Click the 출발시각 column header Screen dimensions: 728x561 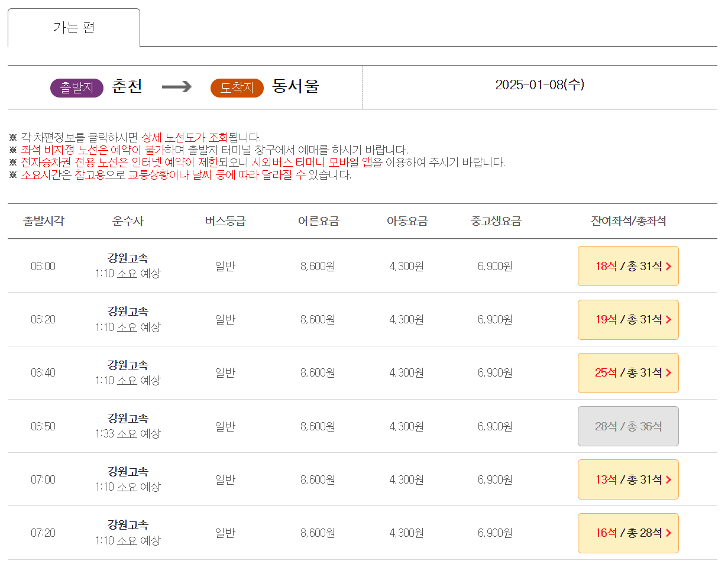coord(43,221)
